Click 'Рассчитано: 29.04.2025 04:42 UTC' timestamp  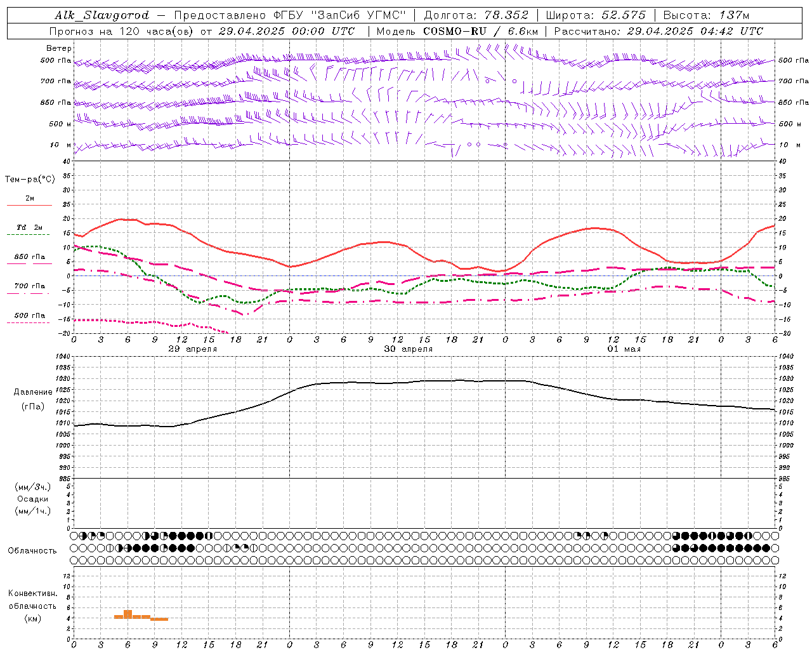(658, 31)
